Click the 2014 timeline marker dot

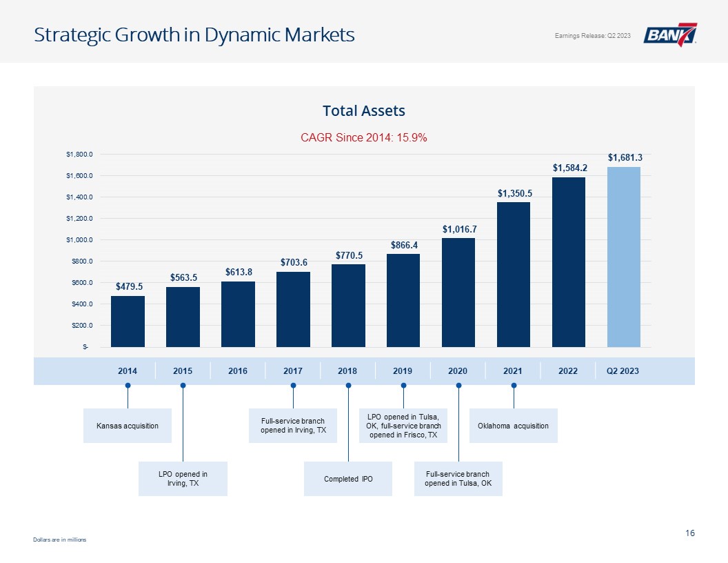(x=128, y=385)
